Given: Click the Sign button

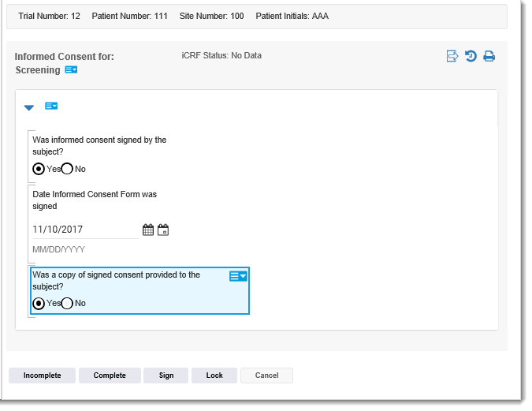Looking at the screenshot, I should 166,376.
